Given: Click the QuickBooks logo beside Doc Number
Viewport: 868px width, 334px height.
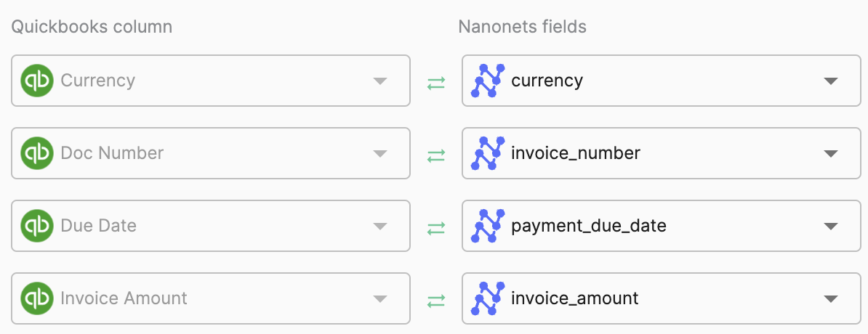Looking at the screenshot, I should point(38,153).
